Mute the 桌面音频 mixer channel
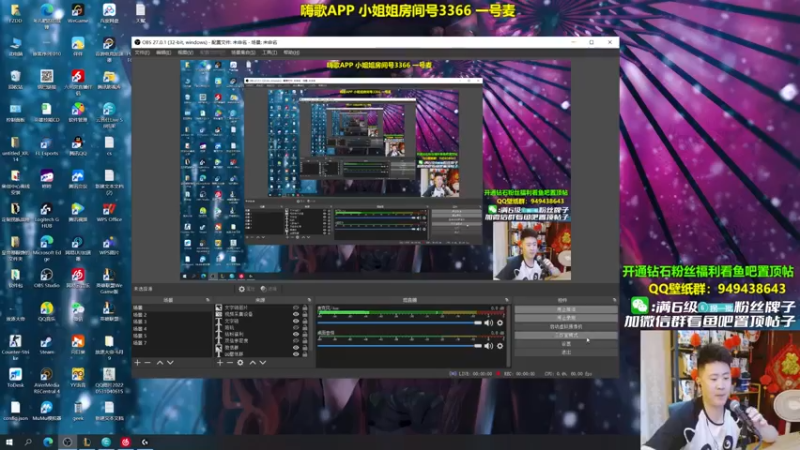This screenshot has width=800, height=450. (x=489, y=346)
